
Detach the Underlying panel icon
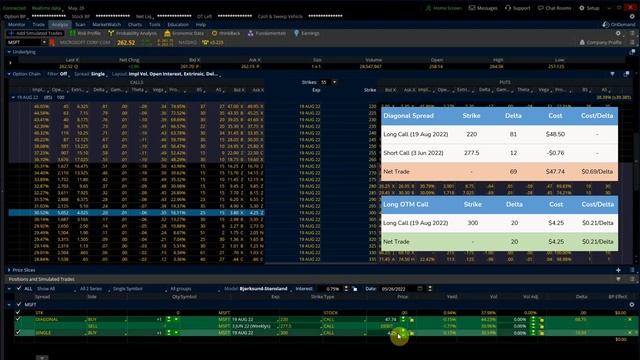coord(632,52)
